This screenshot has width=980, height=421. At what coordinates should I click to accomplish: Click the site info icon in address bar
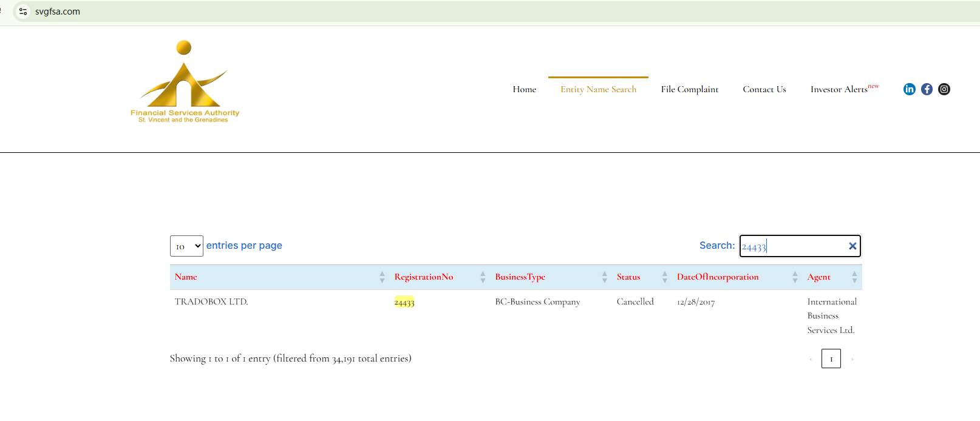[x=23, y=12]
